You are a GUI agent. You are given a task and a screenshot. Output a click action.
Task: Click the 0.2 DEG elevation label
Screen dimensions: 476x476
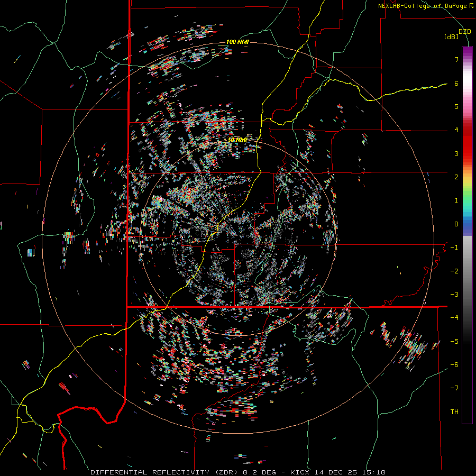click(x=259, y=472)
